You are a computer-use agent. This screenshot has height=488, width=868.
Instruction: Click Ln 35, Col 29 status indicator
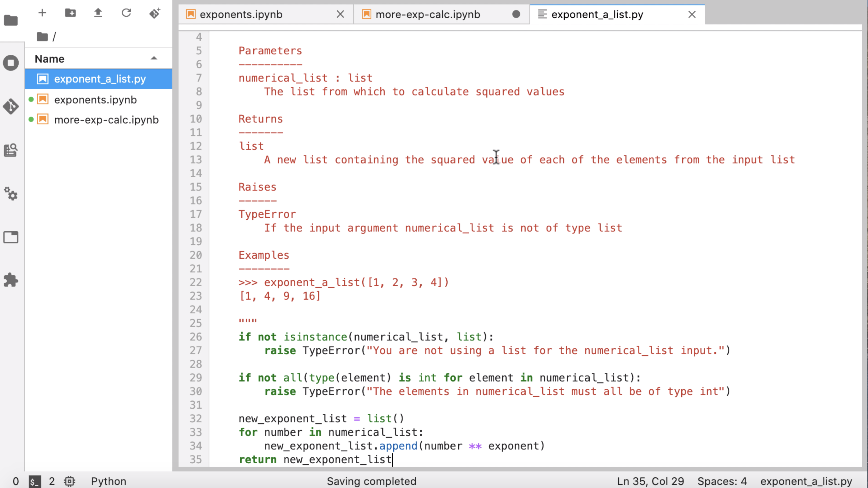650,481
